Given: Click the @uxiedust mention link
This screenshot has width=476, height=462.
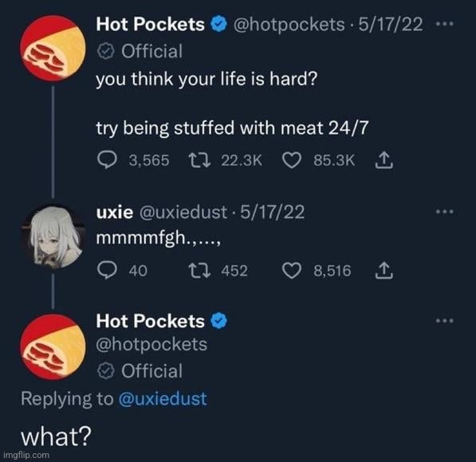Looking at the screenshot, I should tap(163, 398).
